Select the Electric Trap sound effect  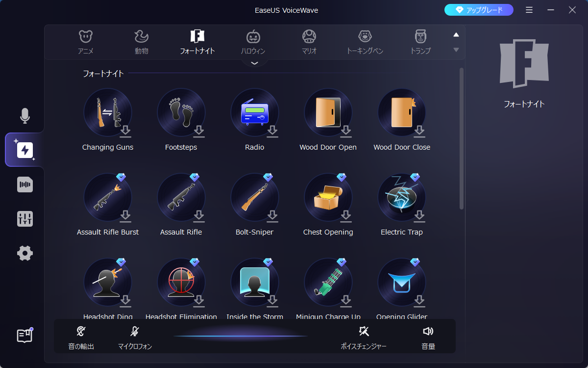(x=401, y=197)
